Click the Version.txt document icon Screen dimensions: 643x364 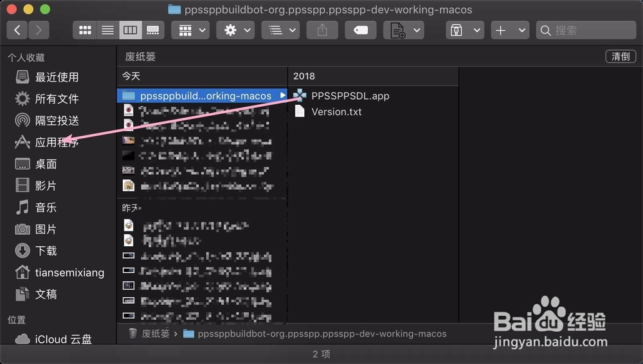coord(300,111)
